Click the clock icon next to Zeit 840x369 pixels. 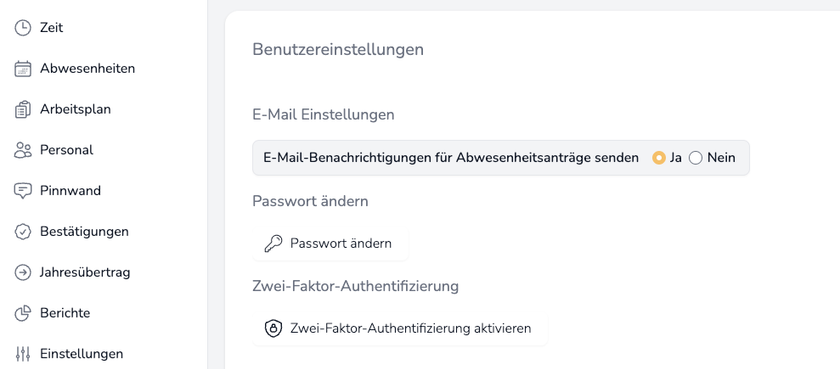(22, 28)
